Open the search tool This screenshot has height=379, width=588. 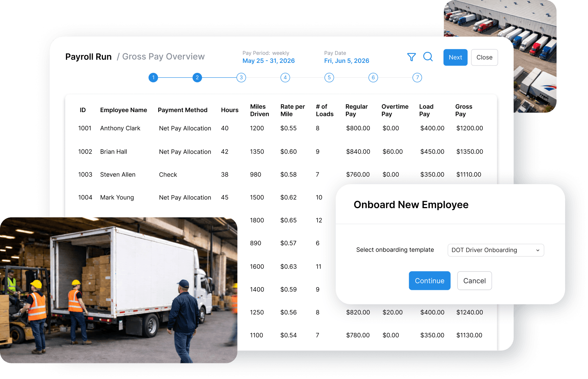click(x=428, y=57)
